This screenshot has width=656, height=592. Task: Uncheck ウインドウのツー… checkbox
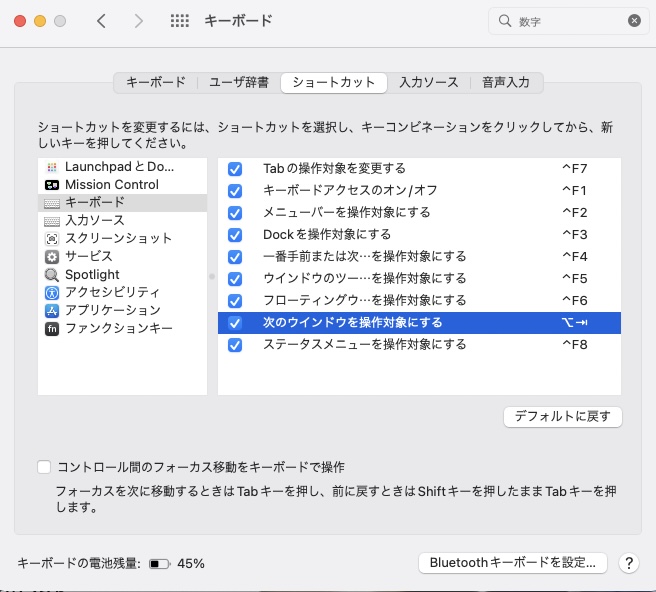(235, 279)
